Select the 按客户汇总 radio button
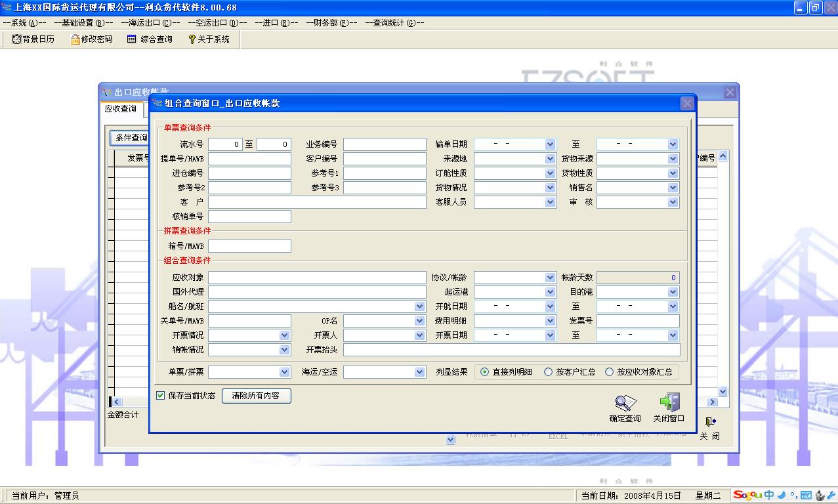The image size is (838, 504). (x=548, y=372)
